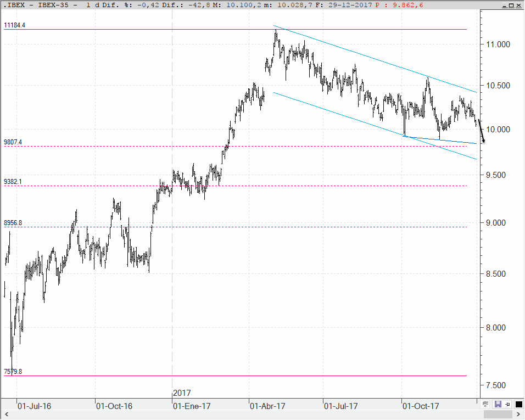Click the 7579.8 bottom level label
Viewport: 525px width, 420px height.
pos(13,372)
